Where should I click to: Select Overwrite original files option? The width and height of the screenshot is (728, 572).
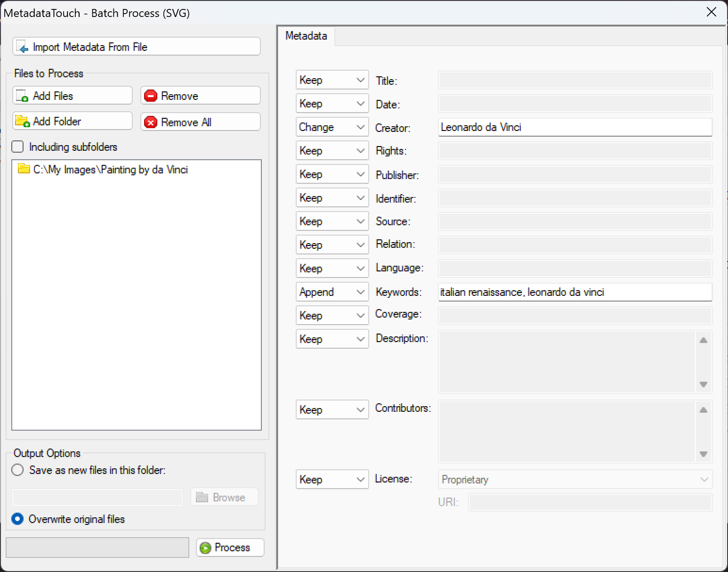pos(17,519)
